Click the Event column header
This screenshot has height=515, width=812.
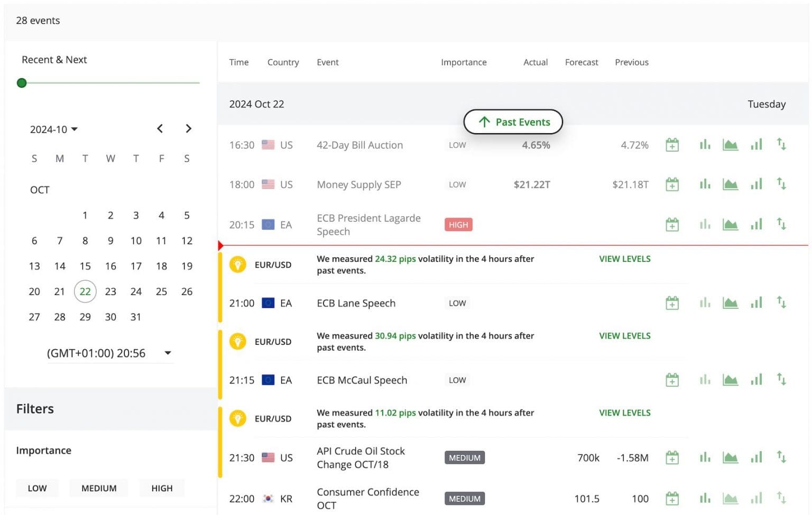click(x=327, y=62)
